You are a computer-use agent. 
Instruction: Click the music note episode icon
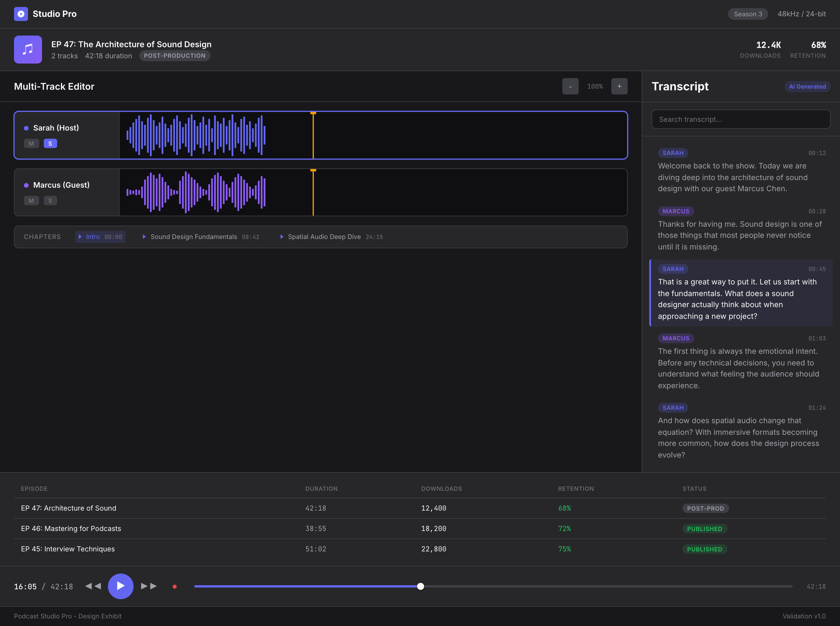pos(28,49)
